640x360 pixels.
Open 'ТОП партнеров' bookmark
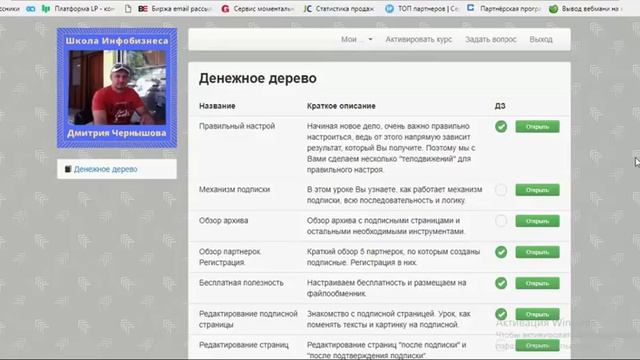(422, 9)
